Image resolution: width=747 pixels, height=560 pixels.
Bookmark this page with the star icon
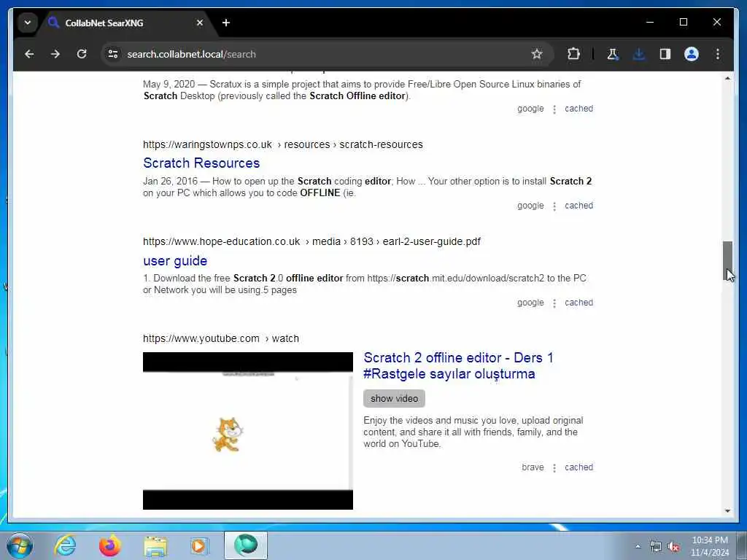click(537, 54)
